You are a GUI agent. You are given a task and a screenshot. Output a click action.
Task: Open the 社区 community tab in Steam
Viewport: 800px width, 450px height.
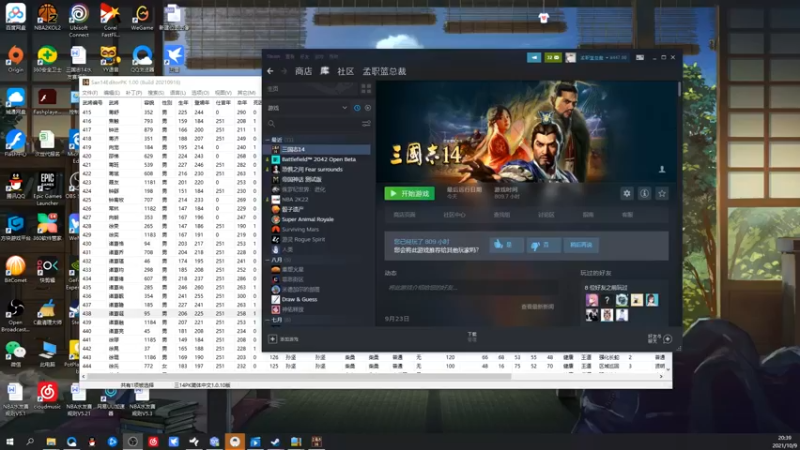pyautogui.click(x=345, y=71)
